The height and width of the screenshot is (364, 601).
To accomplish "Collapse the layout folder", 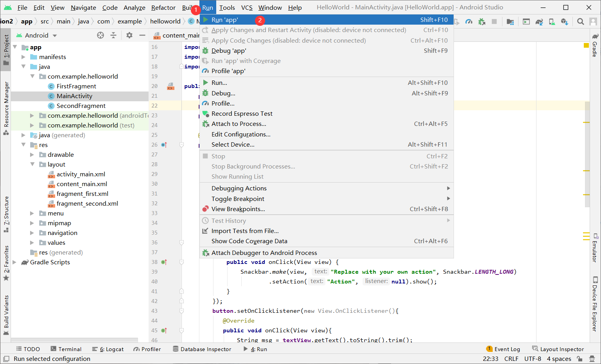I will (x=32, y=164).
